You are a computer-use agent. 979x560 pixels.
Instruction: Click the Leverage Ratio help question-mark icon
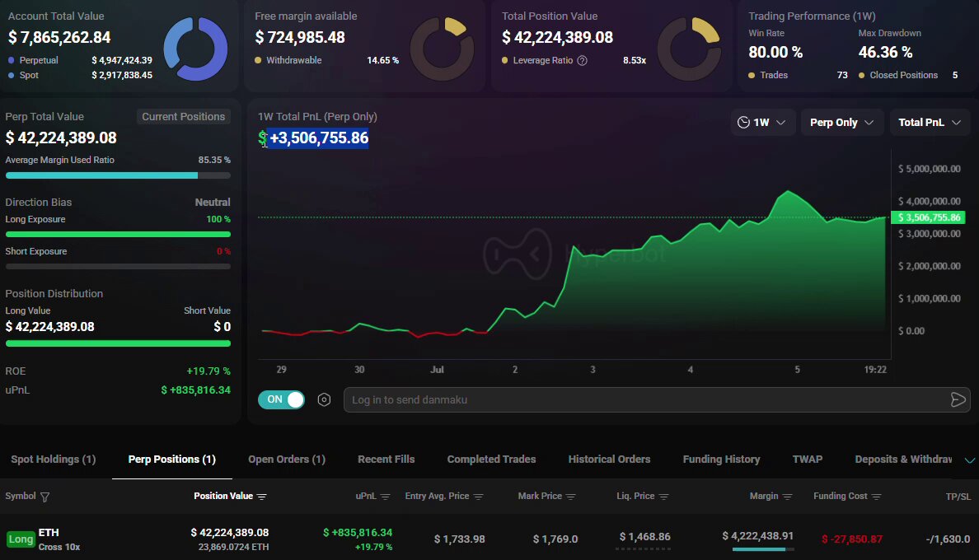(582, 60)
